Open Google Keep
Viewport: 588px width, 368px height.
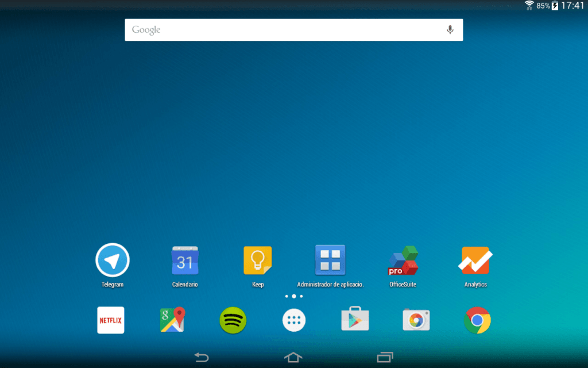257,260
